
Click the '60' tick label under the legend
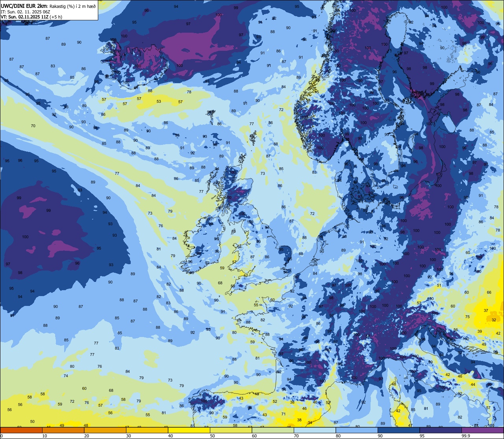[254, 436]
